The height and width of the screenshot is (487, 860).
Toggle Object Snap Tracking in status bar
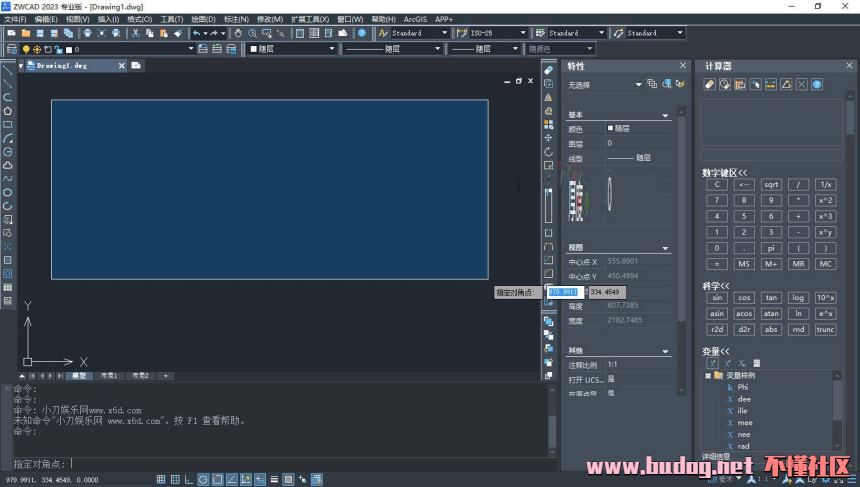pyautogui.click(x=232, y=479)
